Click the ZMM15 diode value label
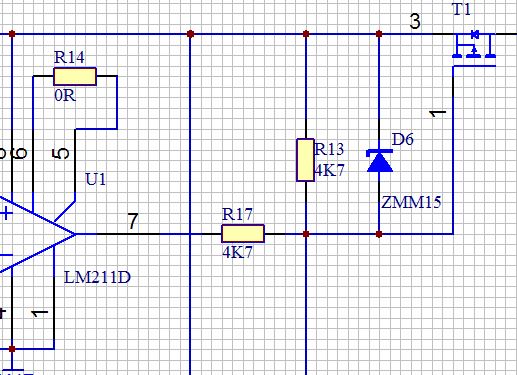The height and width of the screenshot is (375, 517). (411, 202)
